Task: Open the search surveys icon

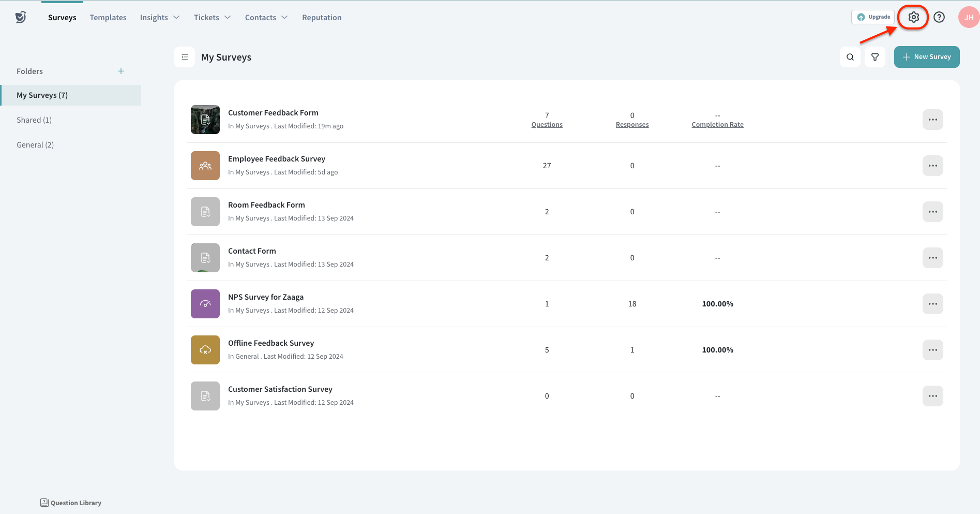Action: 850,57
